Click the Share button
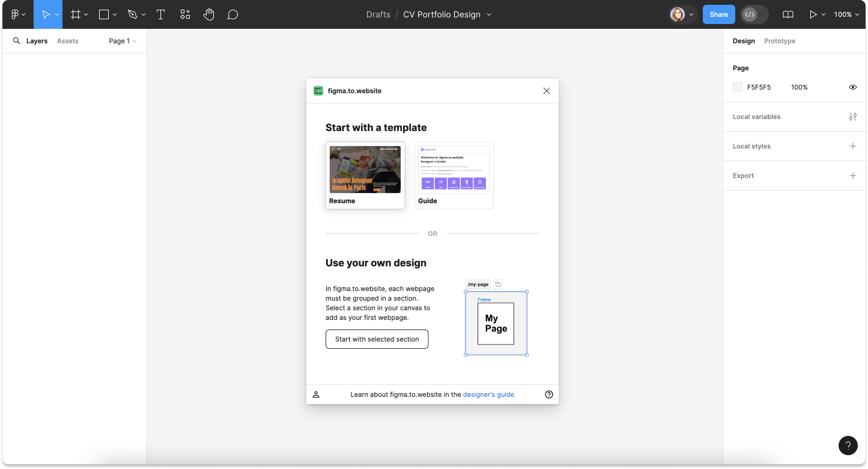Image resolution: width=868 pixels, height=469 pixels. click(719, 14)
